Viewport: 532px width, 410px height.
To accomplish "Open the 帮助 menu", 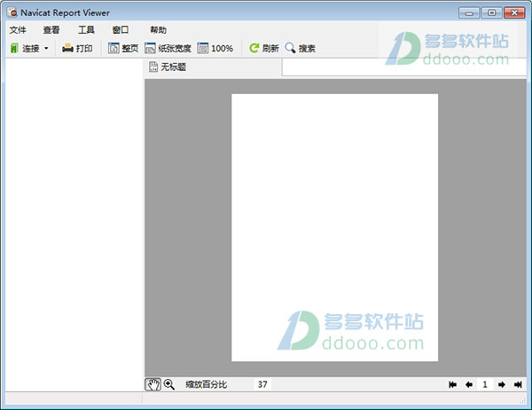I will pos(158,30).
